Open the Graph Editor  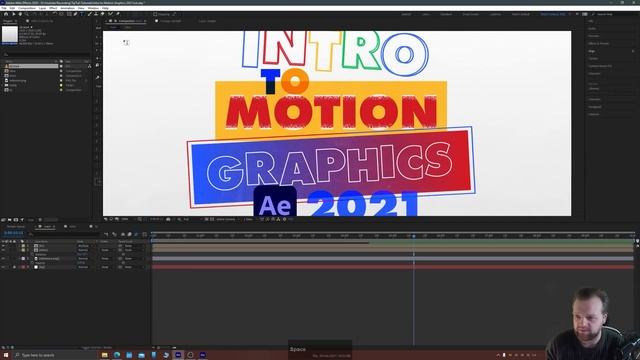144,234
